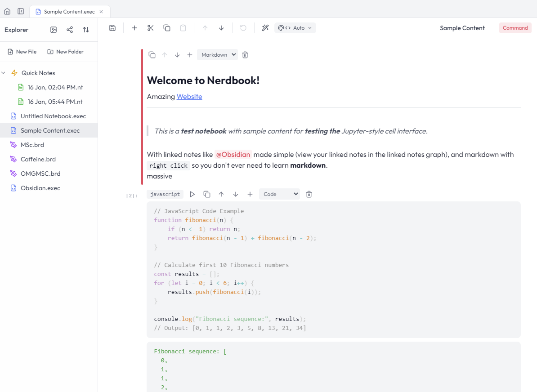Click the paste clipboard icon
This screenshot has height=392, width=537.
click(183, 28)
